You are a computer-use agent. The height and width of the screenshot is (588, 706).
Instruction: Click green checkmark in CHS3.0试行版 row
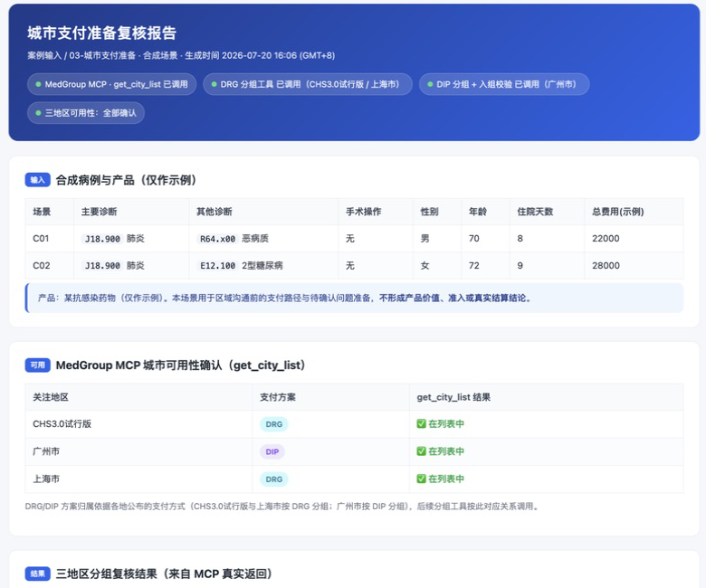click(x=421, y=423)
